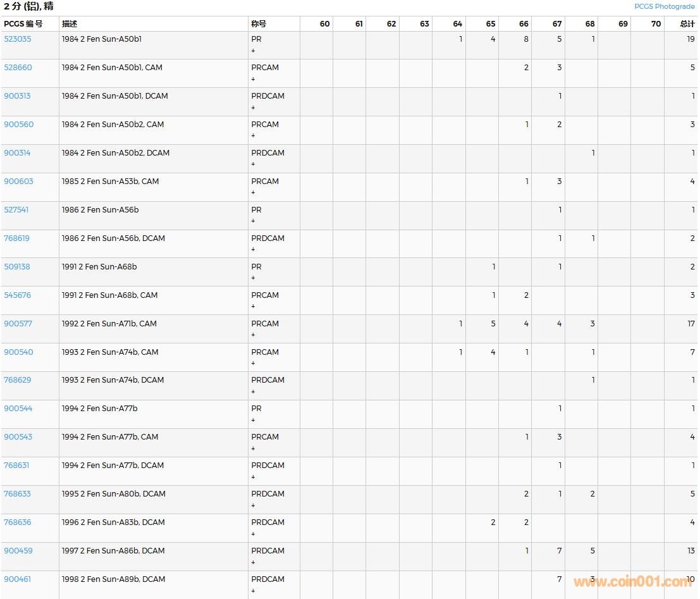This screenshot has height=599, width=700.
Task: Click the 1995 2 Fen Sun-A80b description
Action: coord(114,494)
